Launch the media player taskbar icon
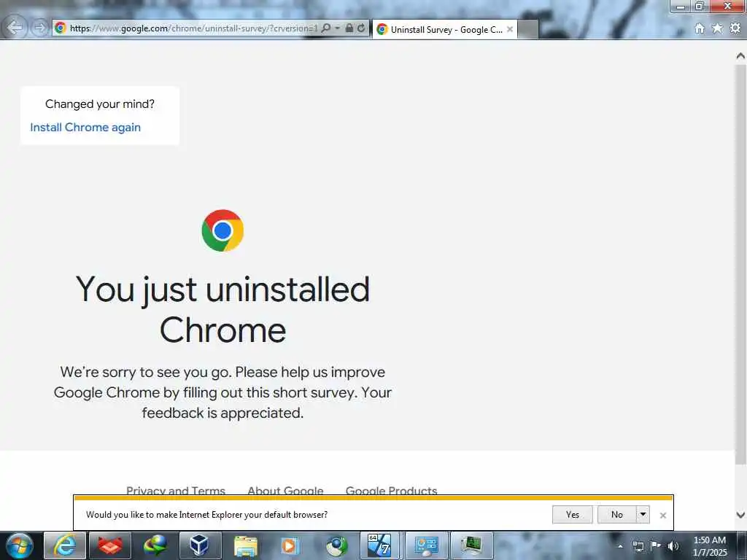Image resolution: width=747 pixels, height=560 pixels. pyautogui.click(x=290, y=545)
